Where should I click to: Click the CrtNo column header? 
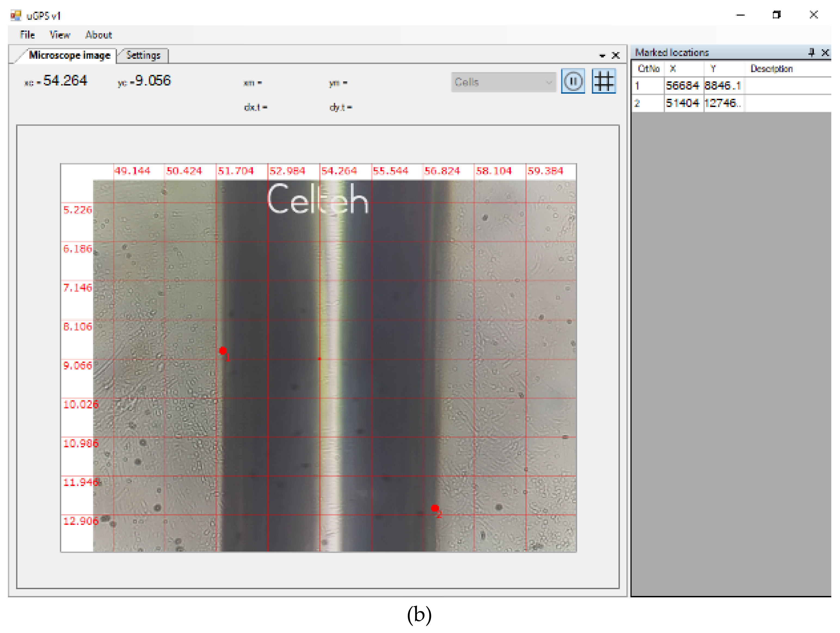click(649, 69)
